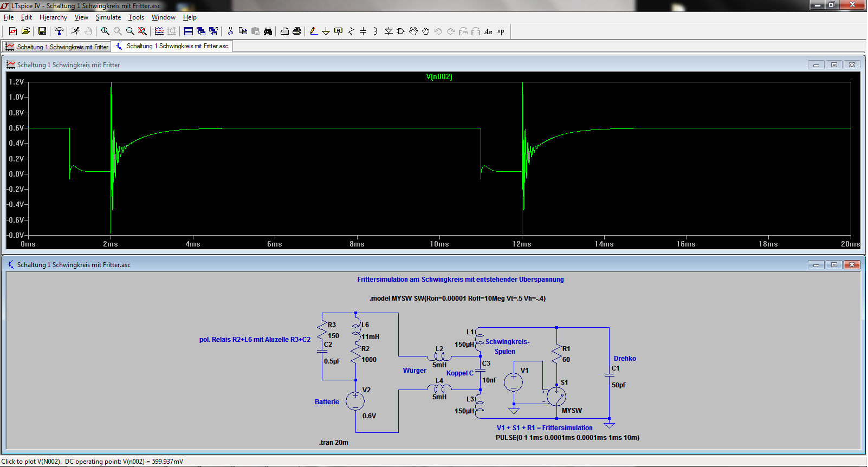
Task: Select the Capacitor component tool
Action: pyautogui.click(x=363, y=31)
